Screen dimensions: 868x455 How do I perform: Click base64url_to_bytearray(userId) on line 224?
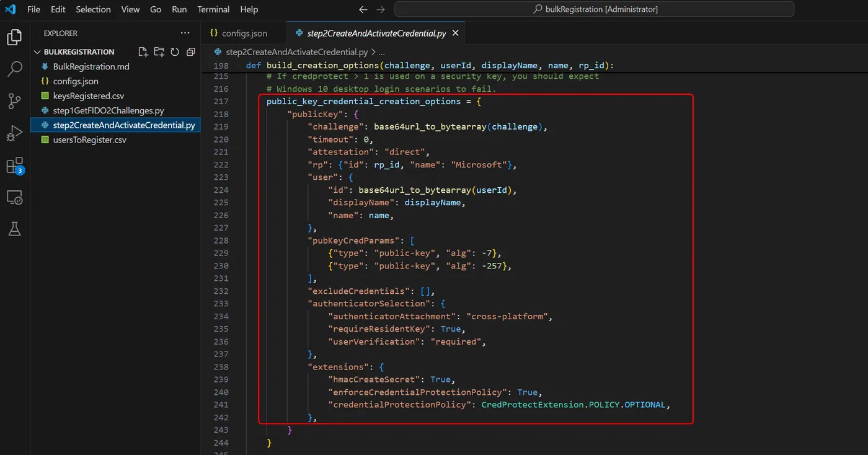coord(436,190)
